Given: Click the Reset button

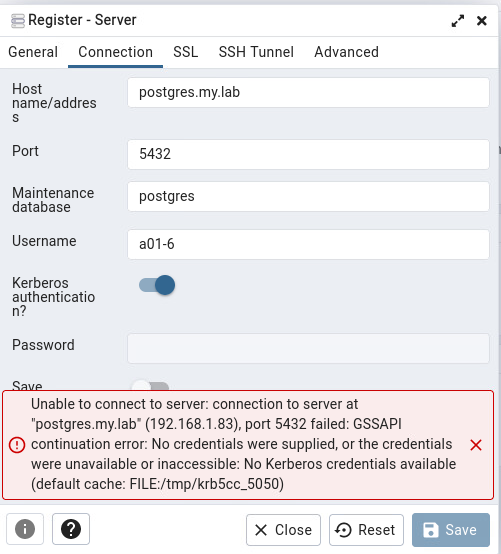Looking at the screenshot, I should tap(366, 530).
